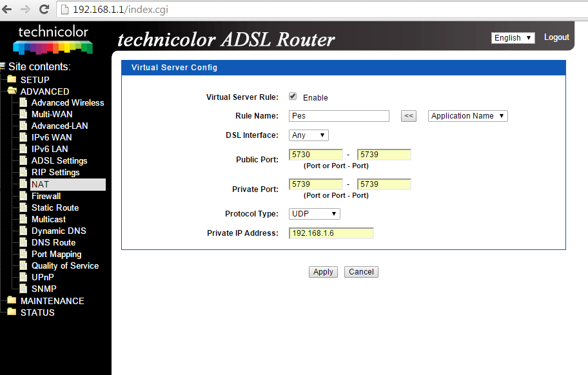588x375 pixels.
Task: Click the << copy application name button
Action: 408,116
